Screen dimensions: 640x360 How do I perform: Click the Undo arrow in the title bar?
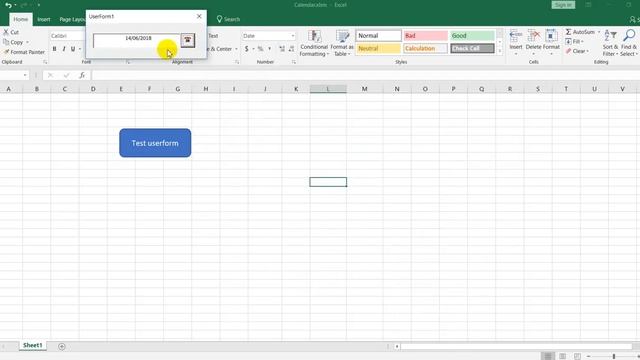8,5
